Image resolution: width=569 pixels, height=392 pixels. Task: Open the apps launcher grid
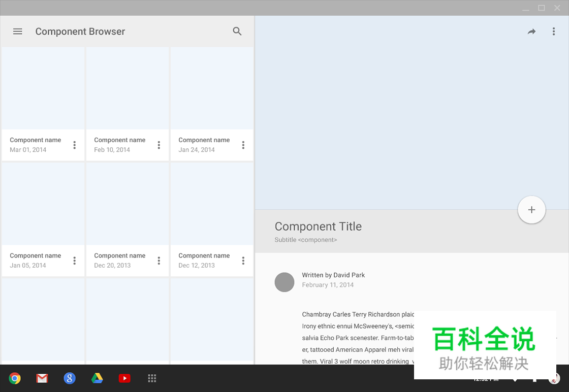[152, 378]
